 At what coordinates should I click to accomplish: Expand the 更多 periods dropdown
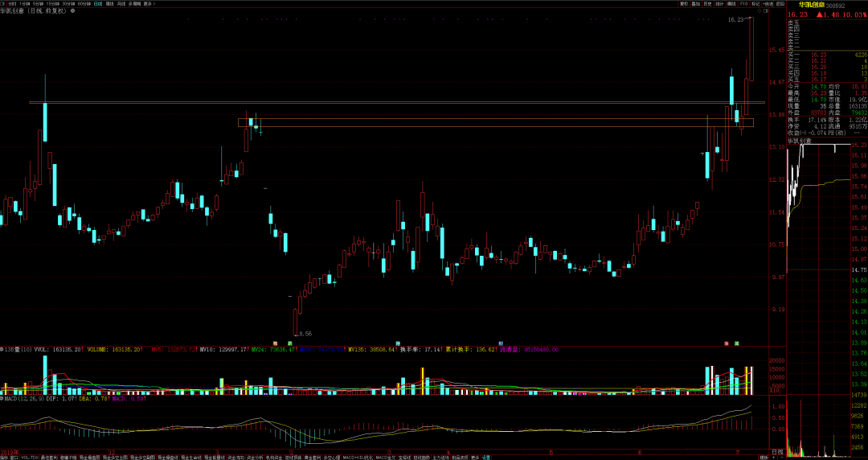(149, 3)
